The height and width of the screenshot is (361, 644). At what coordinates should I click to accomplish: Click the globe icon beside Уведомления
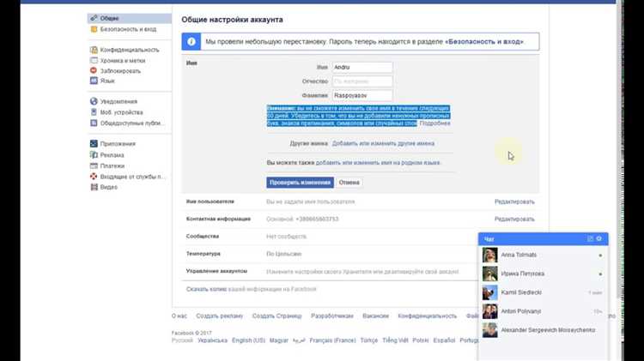(94, 101)
